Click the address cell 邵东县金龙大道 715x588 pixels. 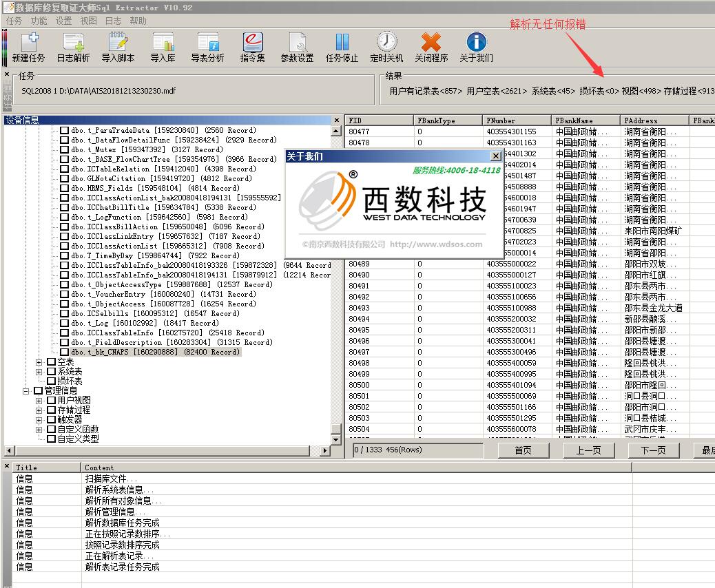654,308
